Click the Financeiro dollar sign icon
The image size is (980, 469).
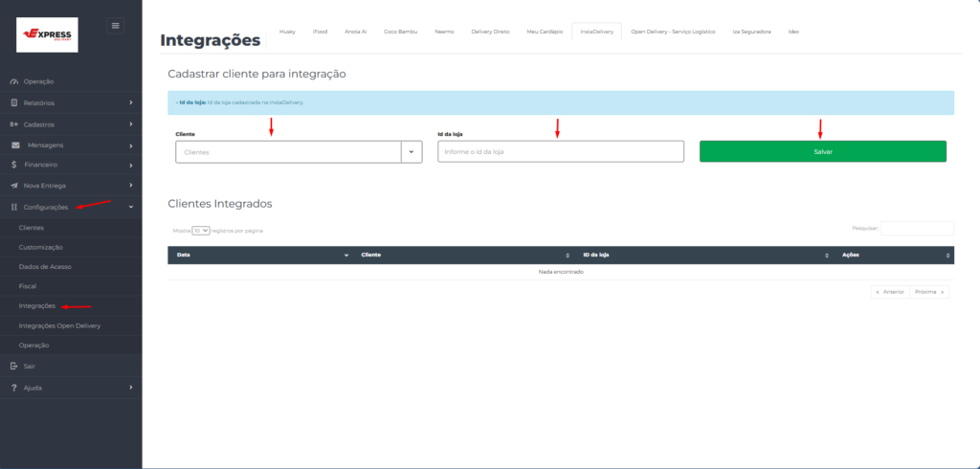(x=14, y=165)
